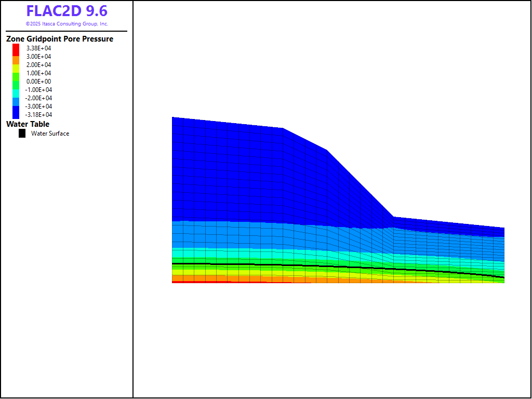This screenshot has width=532, height=399.
Task: Pick the red 3.38E+04 legend swatch
Action: [x=16, y=49]
